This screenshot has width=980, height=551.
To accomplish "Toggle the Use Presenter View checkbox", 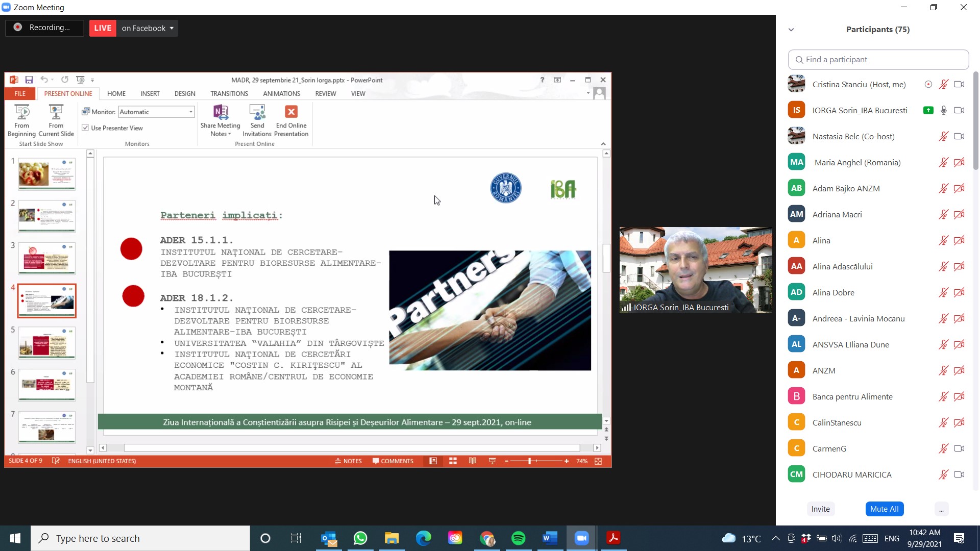I will pos(85,128).
